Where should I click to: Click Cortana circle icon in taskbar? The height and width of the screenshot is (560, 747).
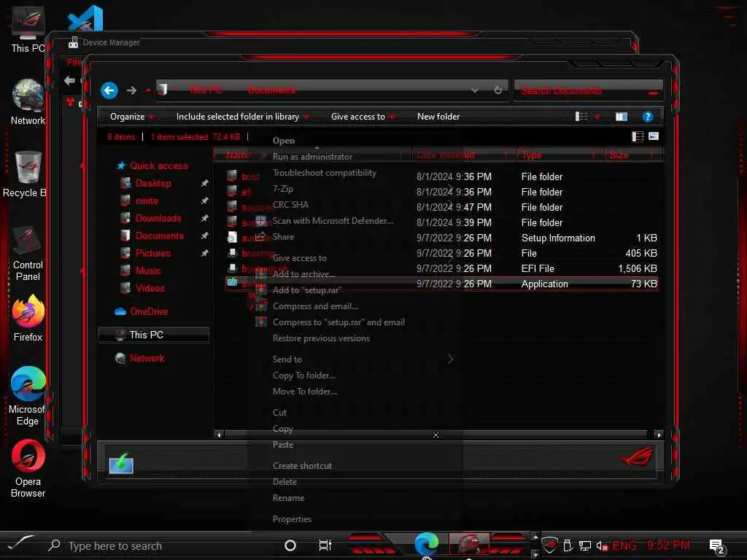tap(290, 545)
